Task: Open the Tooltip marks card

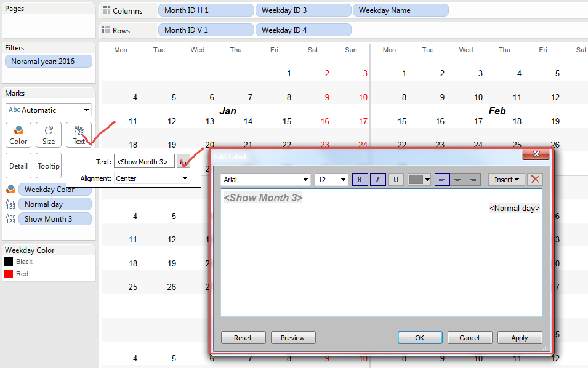Action: (x=49, y=166)
